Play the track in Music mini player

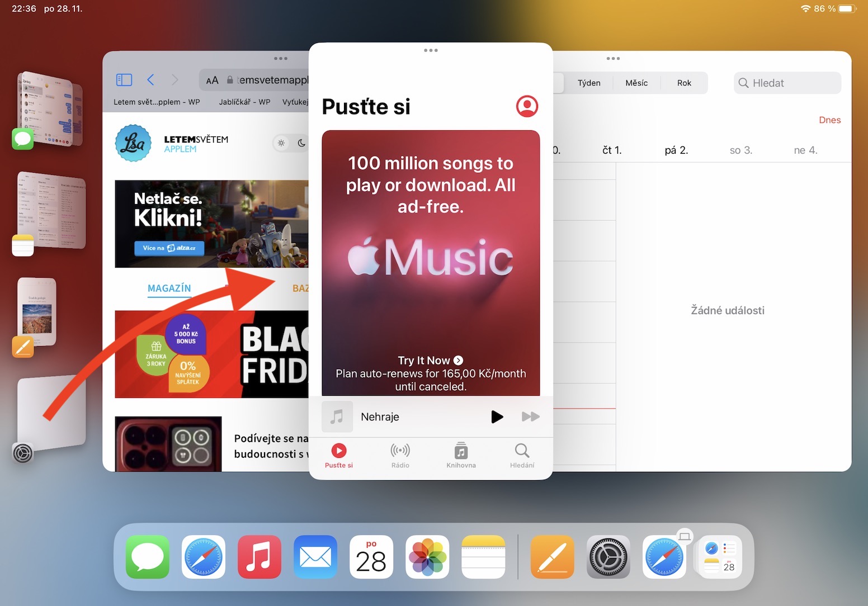[497, 416]
